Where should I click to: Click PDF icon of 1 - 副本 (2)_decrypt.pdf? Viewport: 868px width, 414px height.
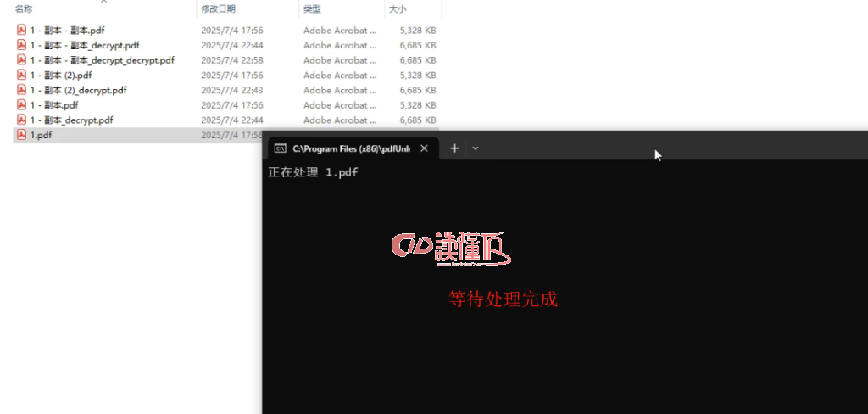[x=21, y=90]
